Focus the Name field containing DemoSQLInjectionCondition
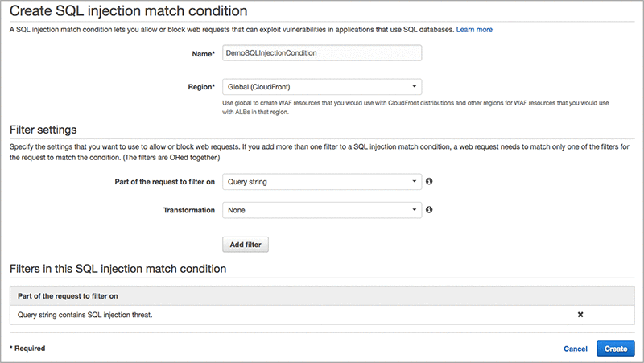This screenshot has height=363, width=644. point(322,53)
